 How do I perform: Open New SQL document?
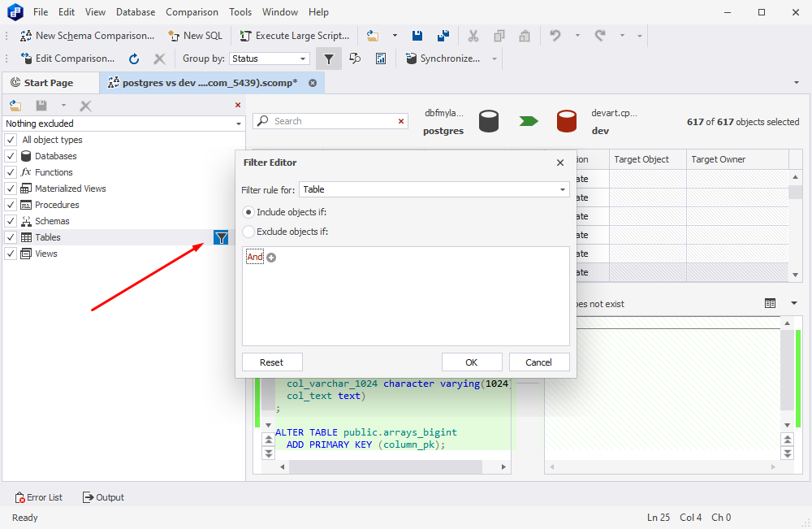point(195,36)
